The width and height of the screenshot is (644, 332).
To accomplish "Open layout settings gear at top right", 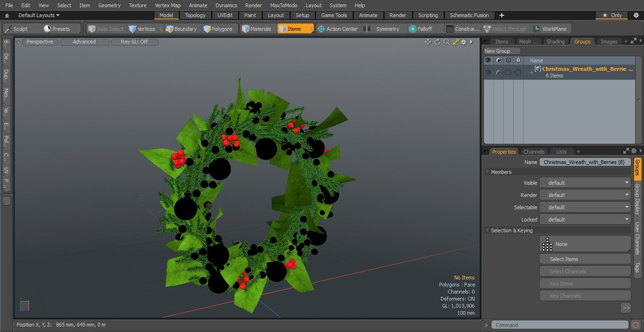I will [x=636, y=15].
